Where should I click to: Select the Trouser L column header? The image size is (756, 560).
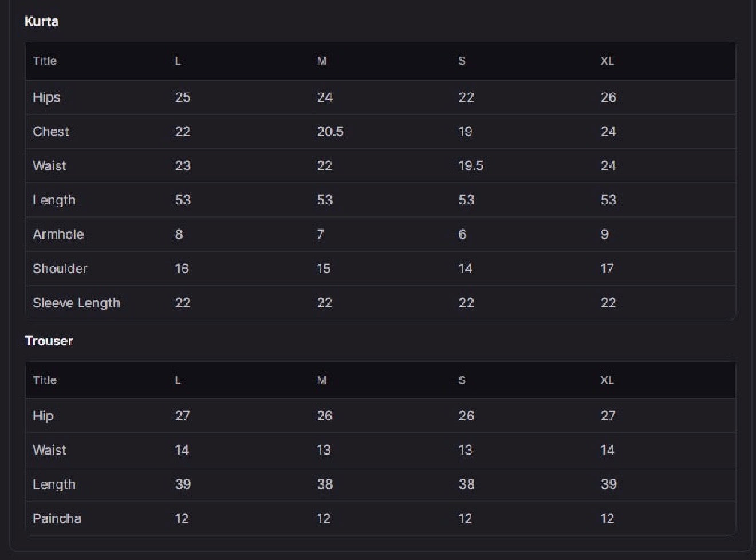(178, 380)
